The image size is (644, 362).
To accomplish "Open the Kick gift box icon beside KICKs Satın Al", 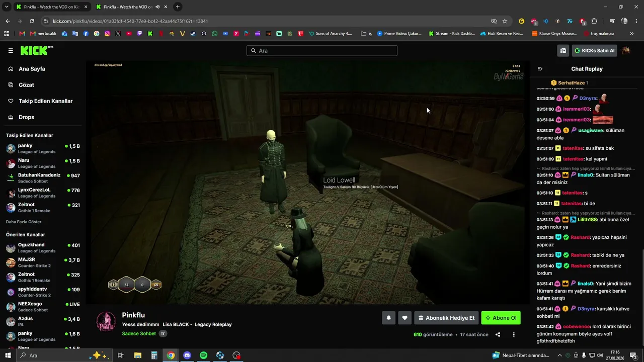I will pos(563,51).
